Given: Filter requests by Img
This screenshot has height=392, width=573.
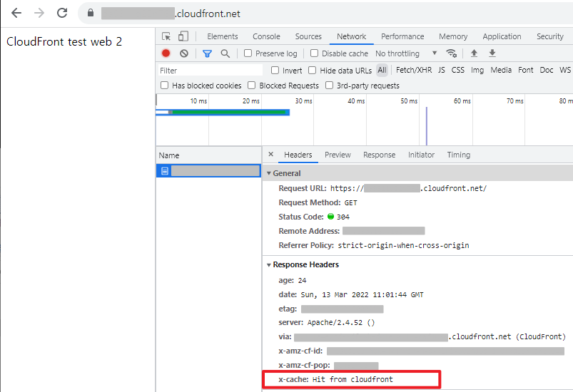Looking at the screenshot, I should click(x=477, y=70).
